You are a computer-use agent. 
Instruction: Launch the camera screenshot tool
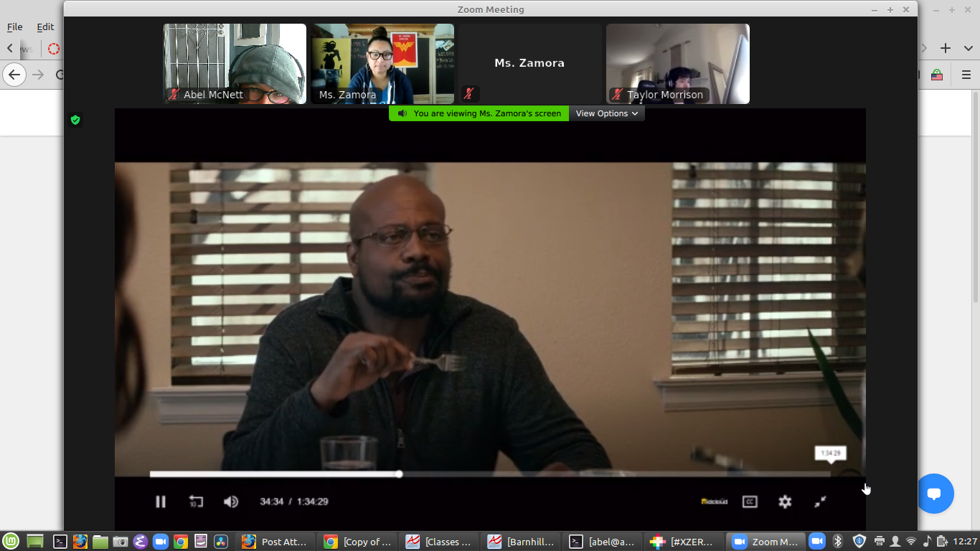pyautogui.click(x=121, y=542)
